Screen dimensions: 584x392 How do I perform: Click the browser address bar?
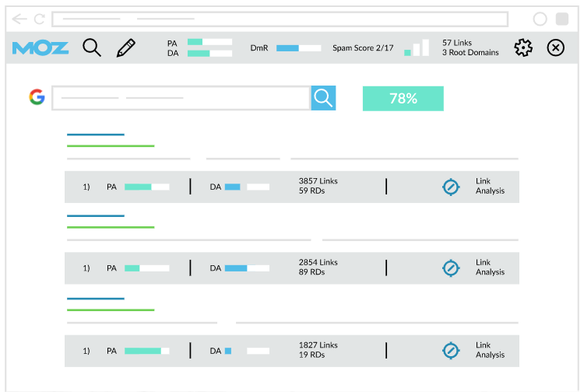coord(280,19)
